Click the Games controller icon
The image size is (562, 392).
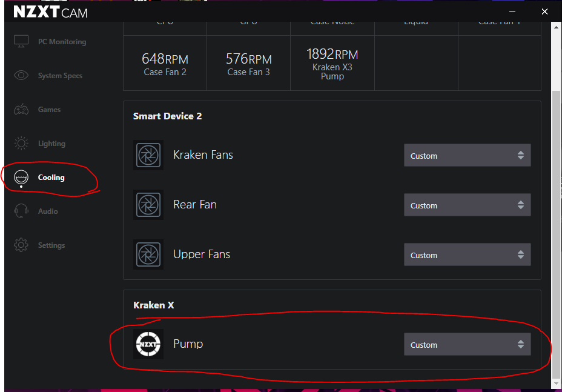(21, 110)
